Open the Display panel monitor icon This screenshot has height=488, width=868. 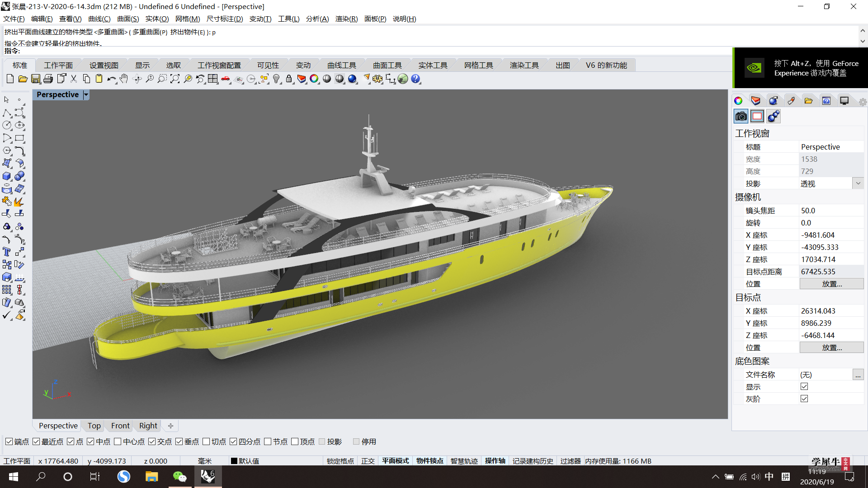[x=844, y=101]
